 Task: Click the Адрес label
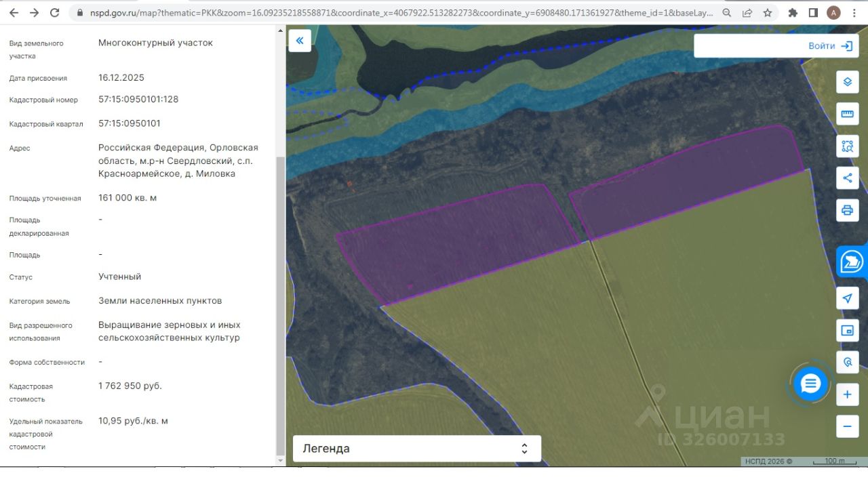tap(20, 148)
